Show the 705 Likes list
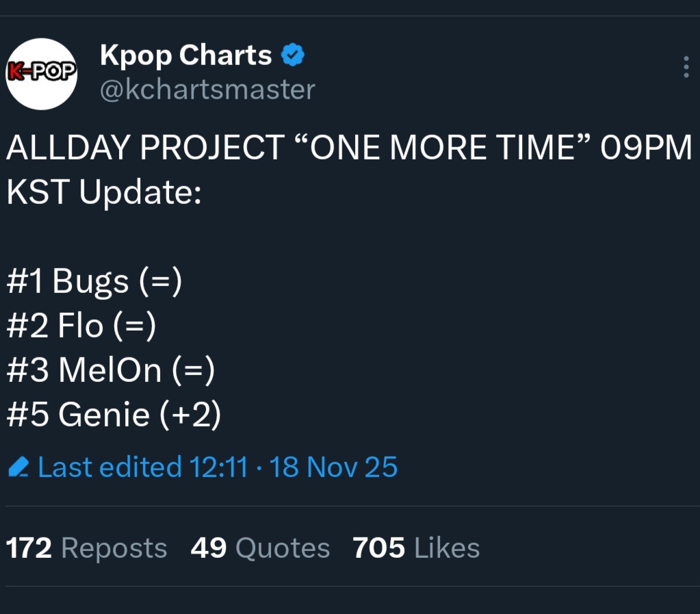700x614 pixels. point(416,548)
